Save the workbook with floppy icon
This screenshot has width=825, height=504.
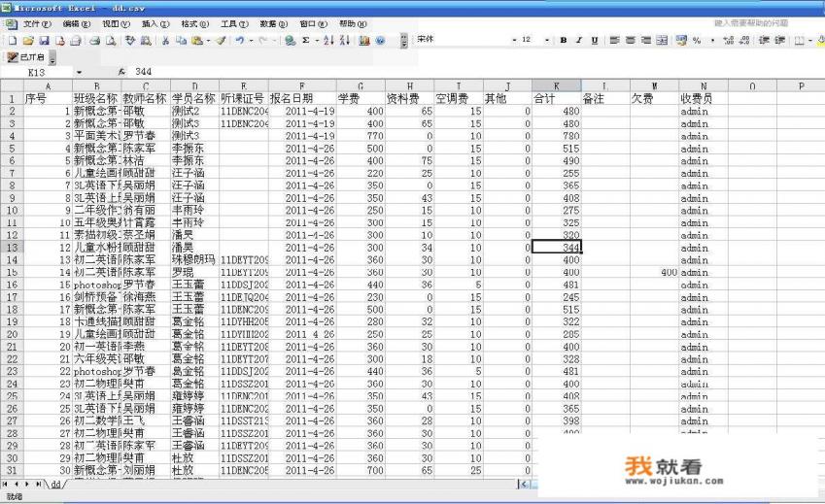[44, 41]
